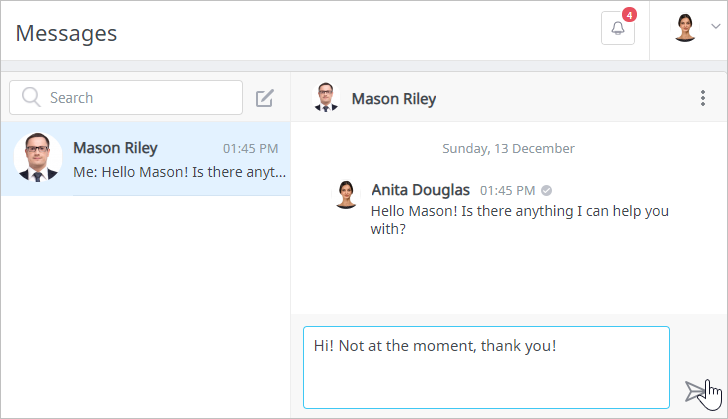The width and height of the screenshot is (728, 419).
Task: Click the user profile avatar in the top bar
Action: click(685, 28)
